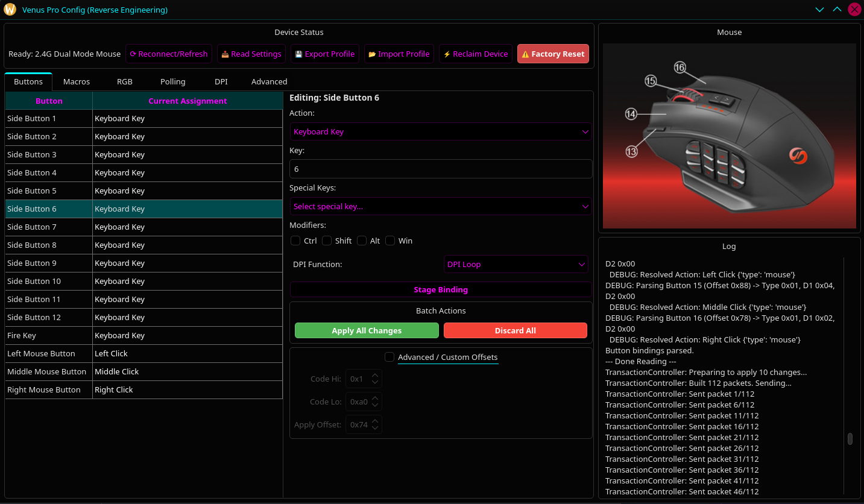Click the red Discard All button
This screenshot has height=504, width=864.
point(515,330)
